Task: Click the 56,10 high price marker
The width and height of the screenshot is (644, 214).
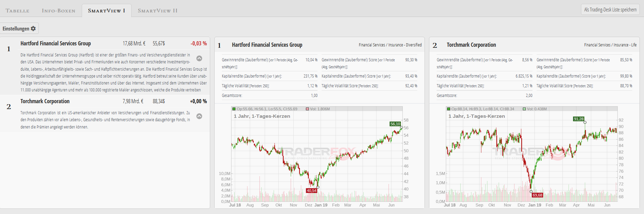Action: coord(395,124)
